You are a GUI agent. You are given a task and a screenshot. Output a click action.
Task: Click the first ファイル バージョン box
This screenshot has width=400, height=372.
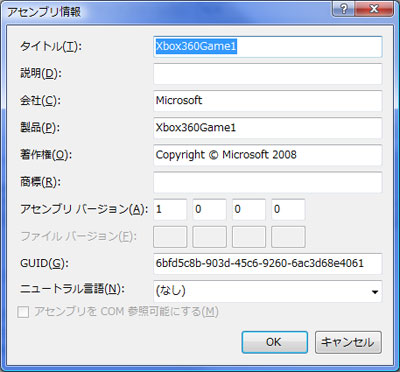tap(170, 237)
